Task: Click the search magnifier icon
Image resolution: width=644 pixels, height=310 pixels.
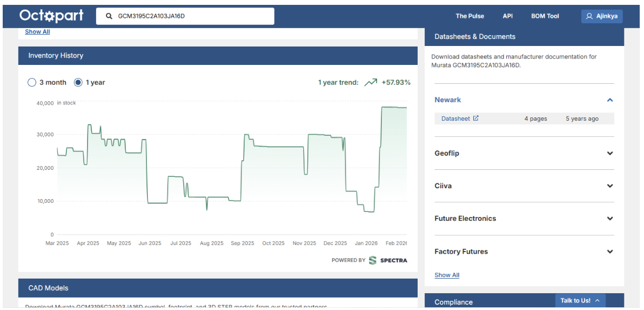Action: 109,16
